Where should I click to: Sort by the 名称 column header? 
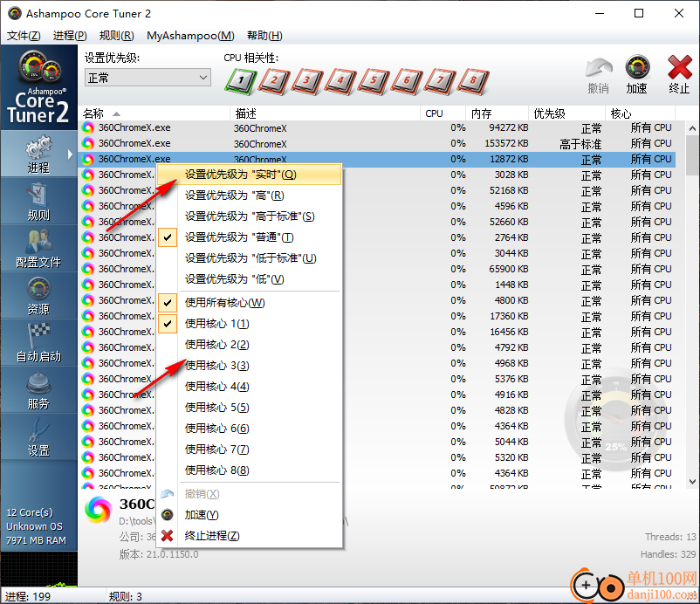click(154, 113)
